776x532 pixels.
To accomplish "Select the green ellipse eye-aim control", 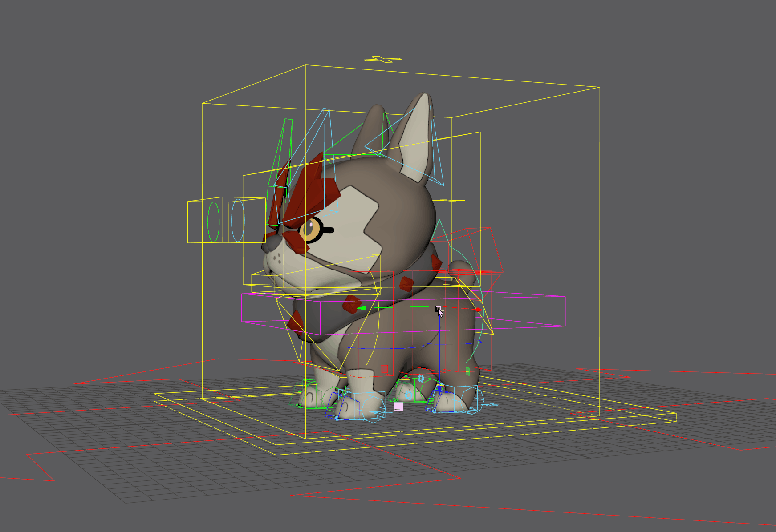I will coord(214,222).
